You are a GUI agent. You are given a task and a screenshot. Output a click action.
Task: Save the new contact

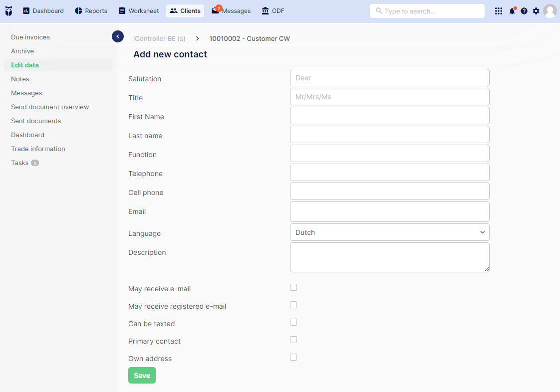142,376
